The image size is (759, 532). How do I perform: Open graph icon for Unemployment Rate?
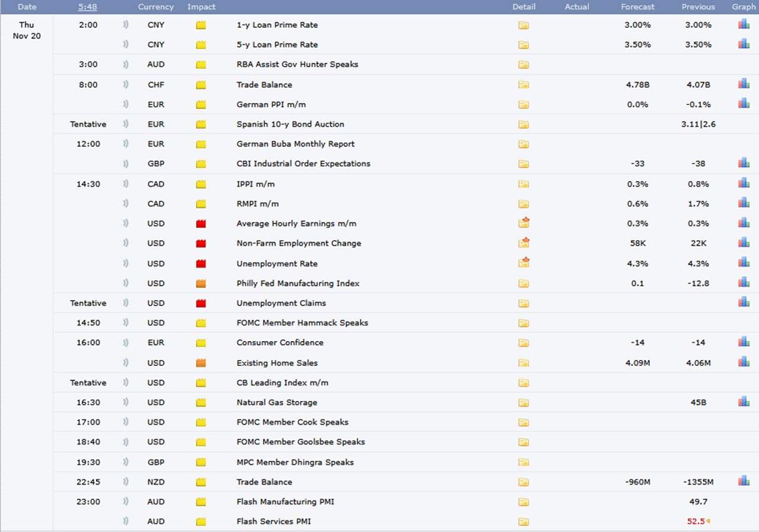pos(744,263)
